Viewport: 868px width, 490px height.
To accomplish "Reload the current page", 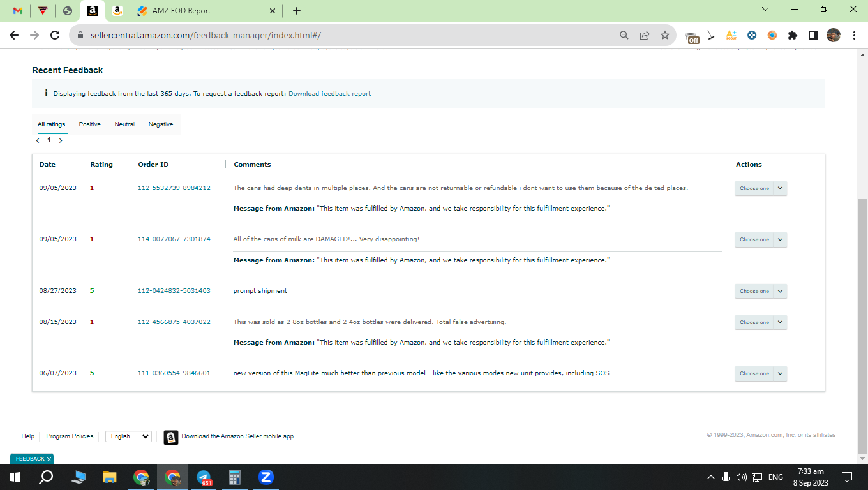I will point(55,35).
